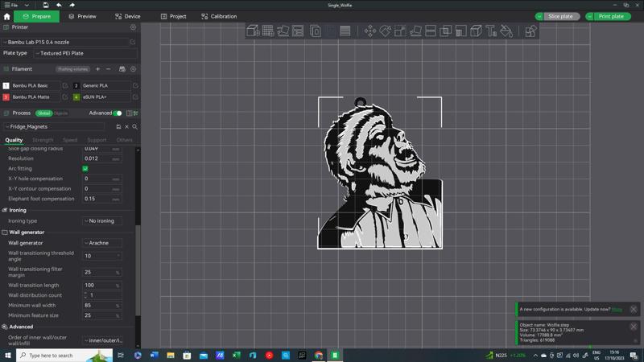Click the Assembly view icon

point(530,31)
